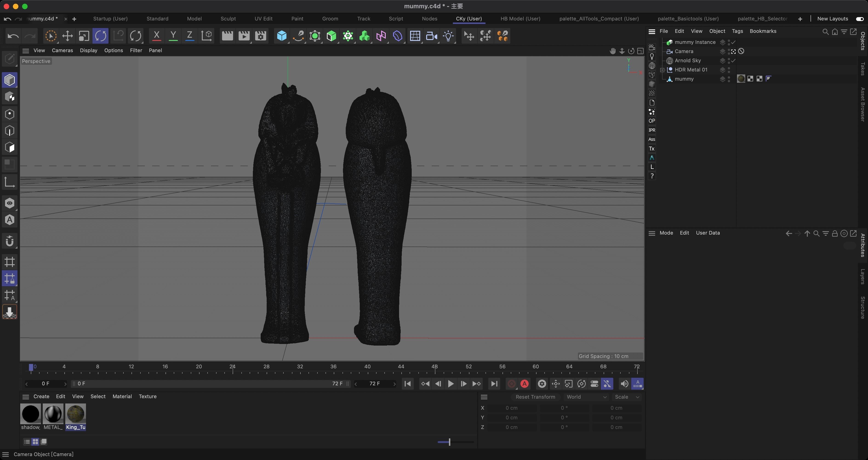Switch to Texture mode checkered cube
The height and width of the screenshot is (460, 868).
click(9, 97)
